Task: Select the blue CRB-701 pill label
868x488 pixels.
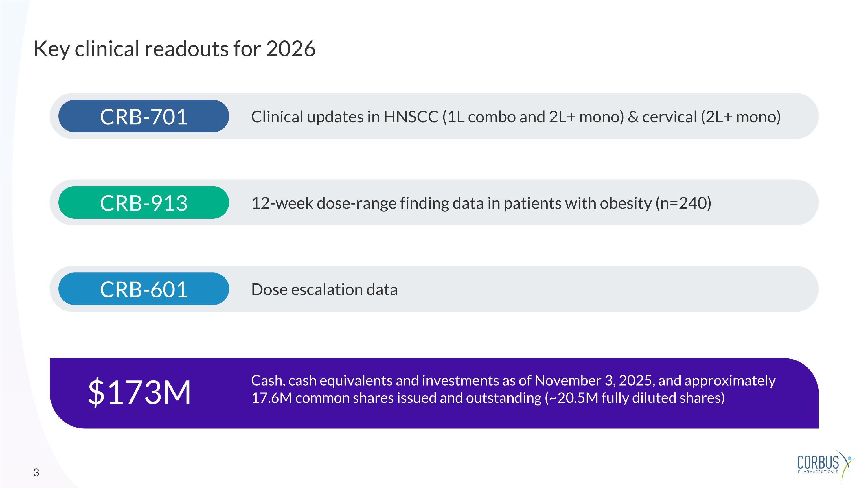Action: (144, 117)
